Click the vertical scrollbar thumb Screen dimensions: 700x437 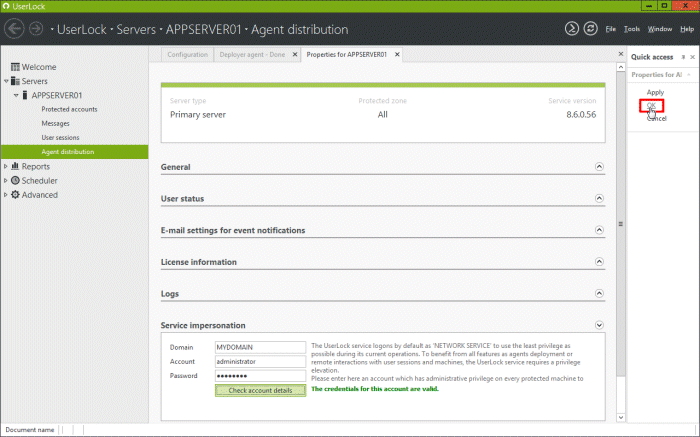click(621, 224)
